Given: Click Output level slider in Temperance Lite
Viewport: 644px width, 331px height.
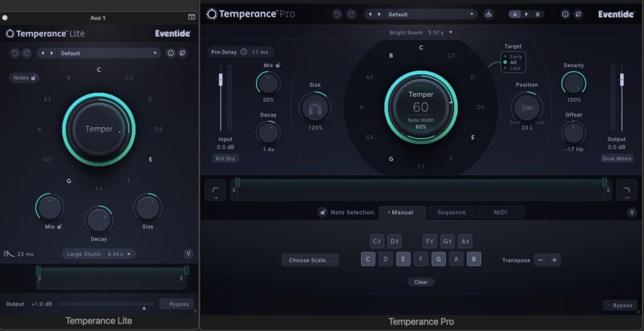Looking at the screenshot, I should coord(106,305).
